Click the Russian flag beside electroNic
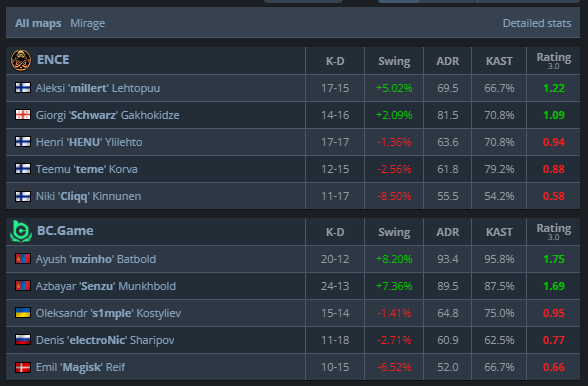This screenshot has height=386, width=588. tap(23, 340)
